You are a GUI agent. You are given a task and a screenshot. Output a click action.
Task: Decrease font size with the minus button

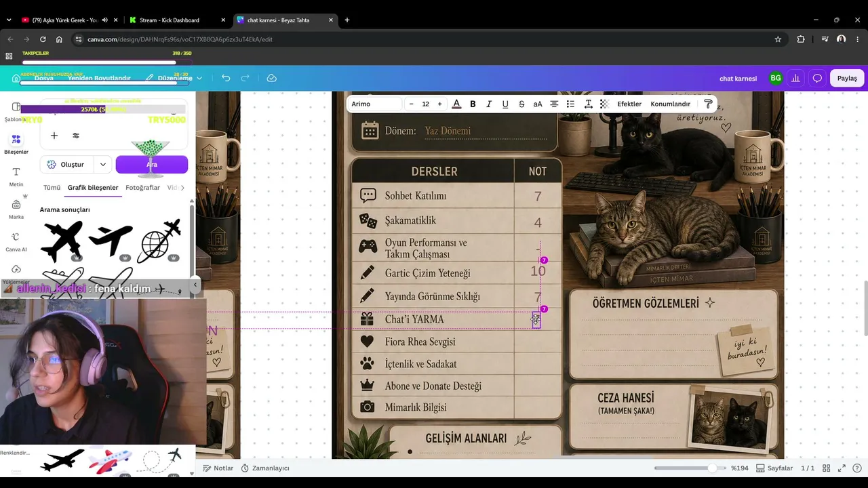click(x=411, y=104)
